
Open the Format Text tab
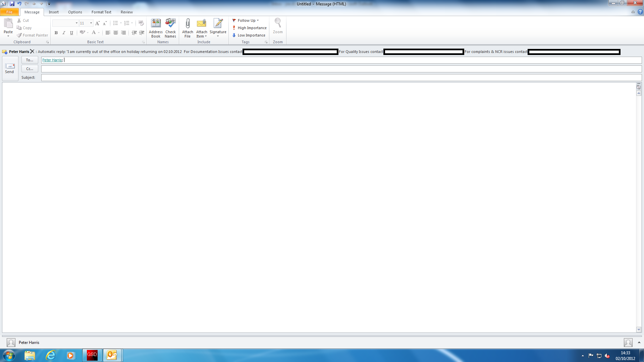point(101,12)
